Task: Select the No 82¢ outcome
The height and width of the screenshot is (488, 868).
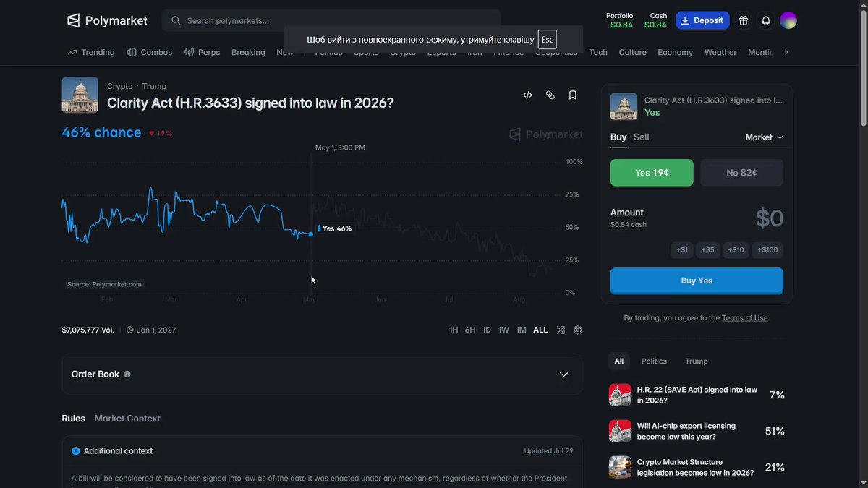Action: [742, 173]
